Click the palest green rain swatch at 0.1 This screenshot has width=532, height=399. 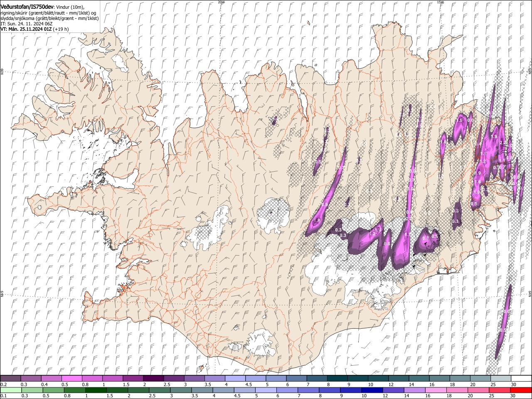(x=11, y=390)
